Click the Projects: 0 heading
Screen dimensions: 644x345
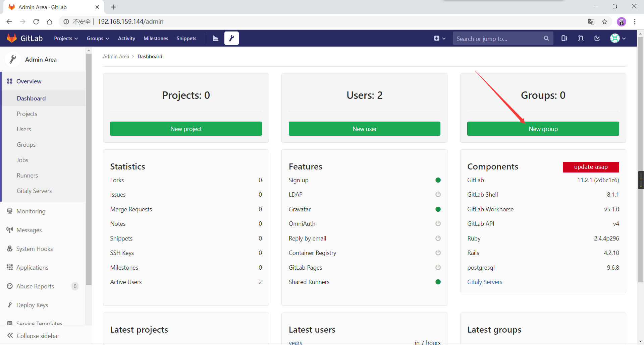click(186, 95)
